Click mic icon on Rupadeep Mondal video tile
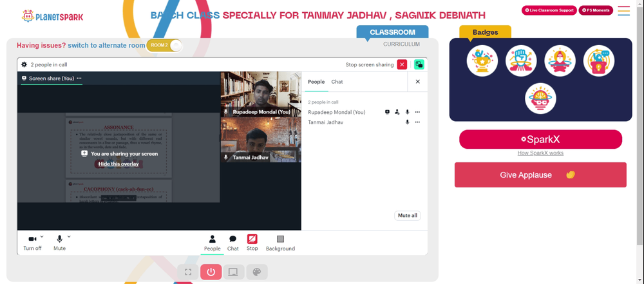The width and height of the screenshot is (644, 284). point(226,112)
